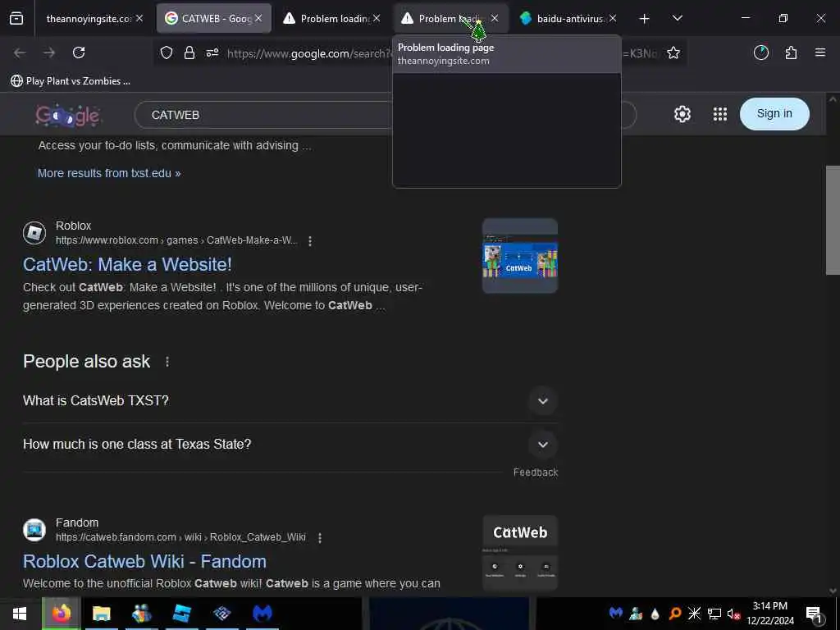Go forward one page

[x=49, y=52]
